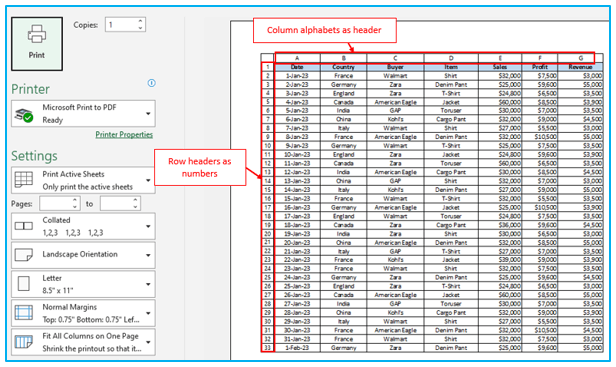Click the '15-Jan-23' date cell
The width and height of the screenshot is (616, 367).
[x=297, y=199]
